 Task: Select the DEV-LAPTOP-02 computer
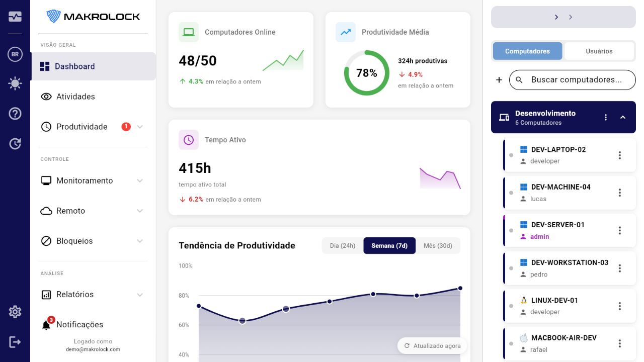click(x=570, y=155)
